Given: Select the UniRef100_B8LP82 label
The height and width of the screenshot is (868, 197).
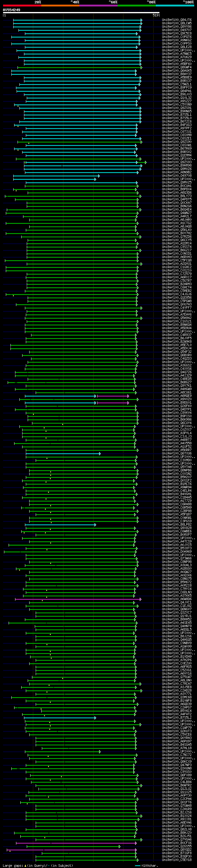Looking at the screenshot, I should (177, 524).
